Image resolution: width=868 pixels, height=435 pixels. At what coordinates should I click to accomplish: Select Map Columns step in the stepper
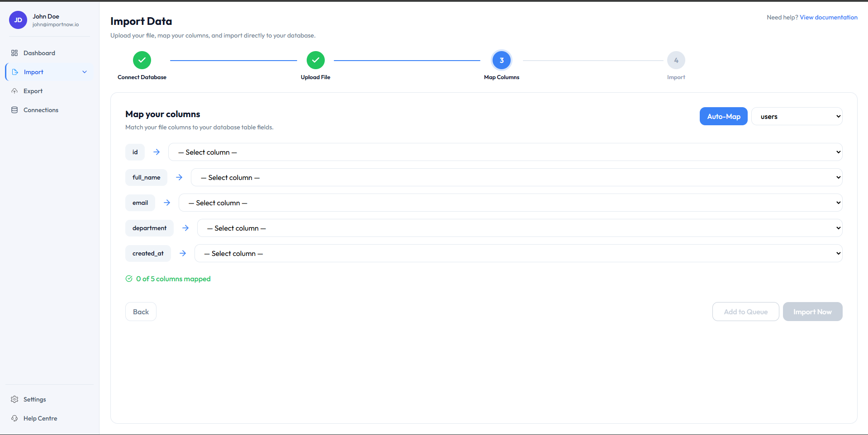coord(501,60)
